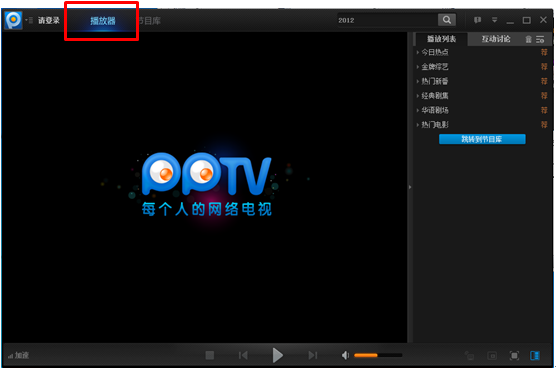This screenshot has height=368, width=556.
Task: Click the PPTV logo icon
Action: (13, 20)
